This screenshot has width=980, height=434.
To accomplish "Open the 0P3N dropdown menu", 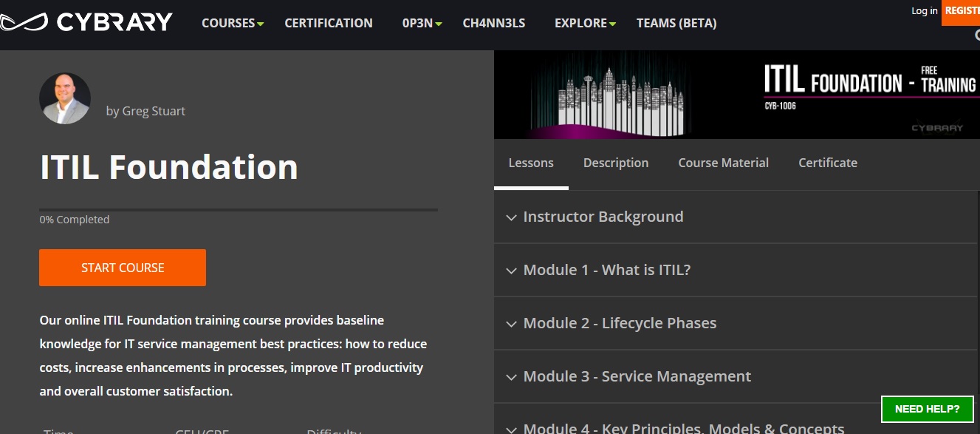I will (422, 23).
